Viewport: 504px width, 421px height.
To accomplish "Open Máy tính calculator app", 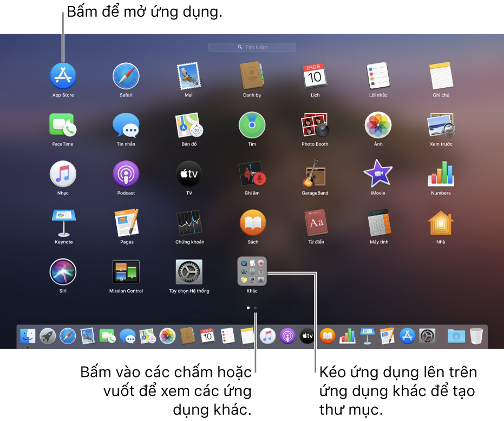I will pos(379,223).
